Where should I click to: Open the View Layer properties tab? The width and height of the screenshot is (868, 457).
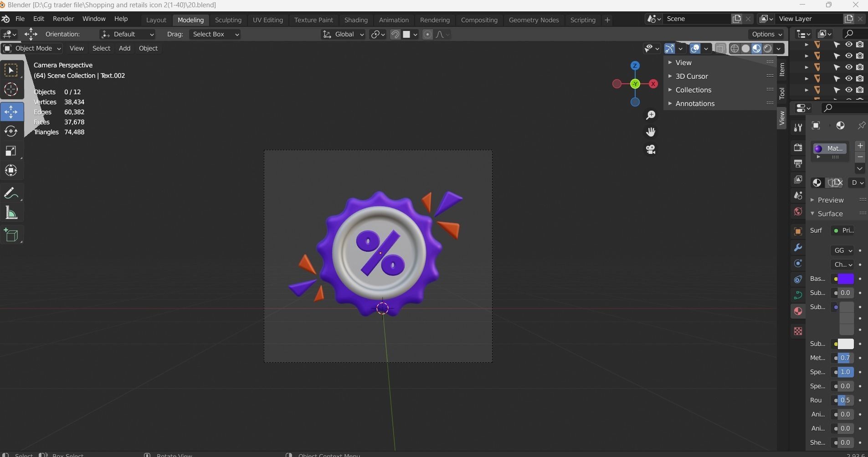(798, 179)
